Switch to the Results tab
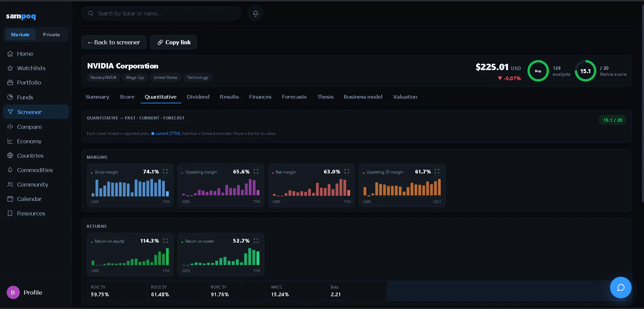 click(x=229, y=97)
